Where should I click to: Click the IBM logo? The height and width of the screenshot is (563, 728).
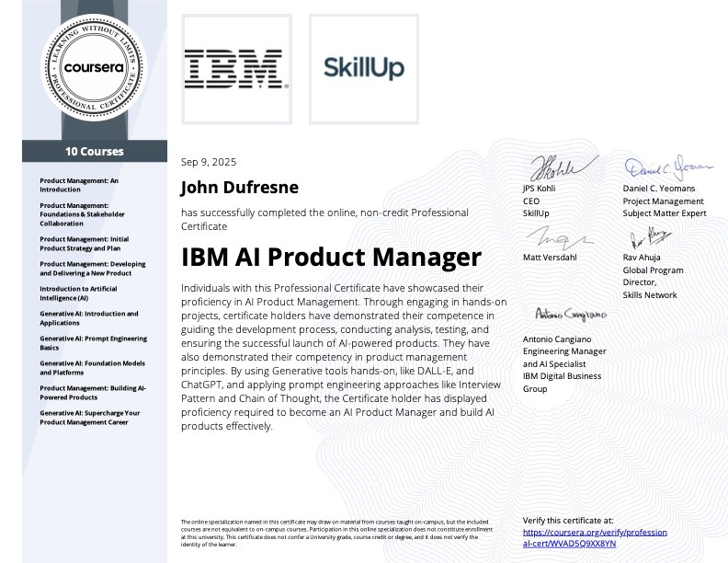click(236, 69)
